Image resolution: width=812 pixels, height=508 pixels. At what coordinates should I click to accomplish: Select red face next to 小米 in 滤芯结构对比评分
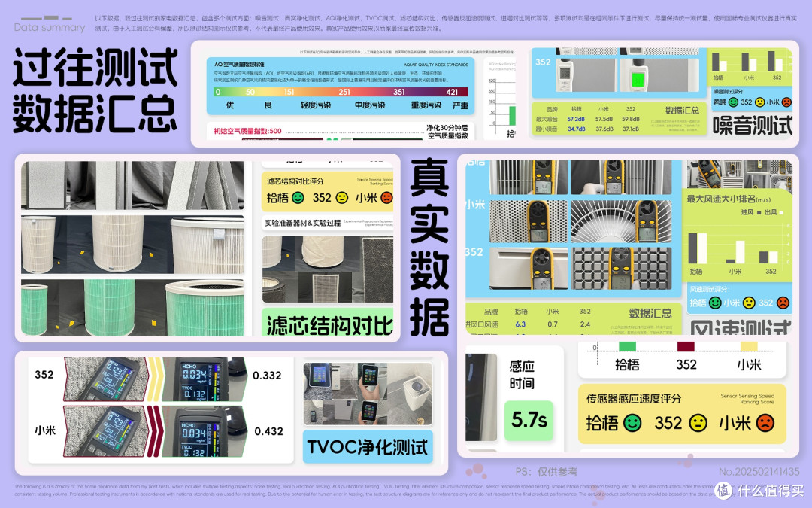coord(386,198)
